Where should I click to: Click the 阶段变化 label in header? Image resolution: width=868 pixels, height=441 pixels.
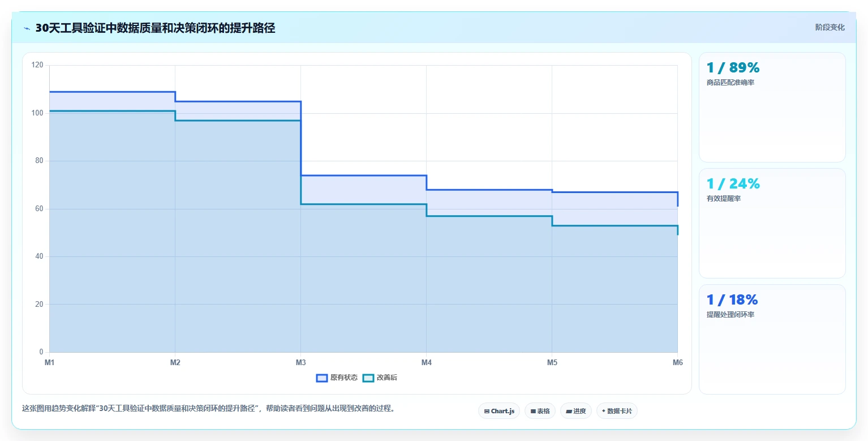coord(830,27)
